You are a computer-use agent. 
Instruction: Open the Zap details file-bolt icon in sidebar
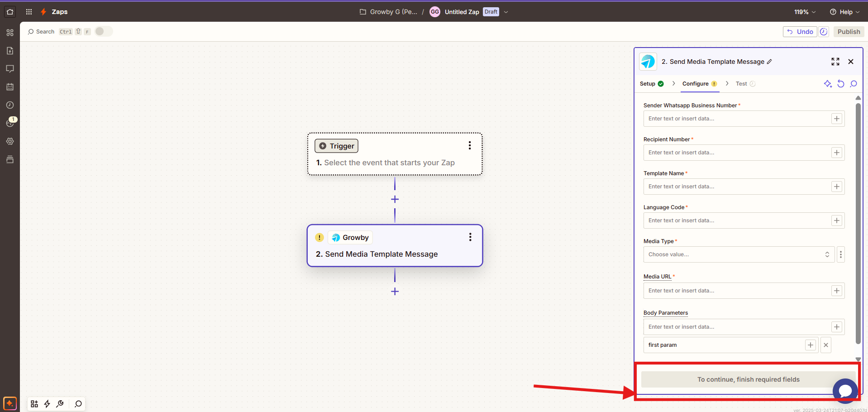coord(10,51)
